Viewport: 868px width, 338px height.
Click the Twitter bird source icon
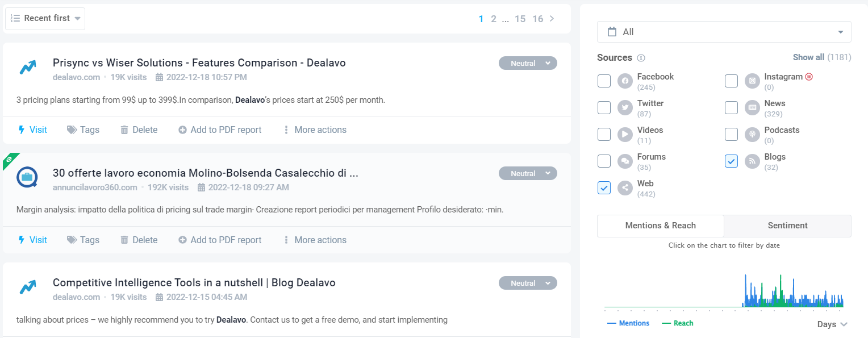coord(625,108)
